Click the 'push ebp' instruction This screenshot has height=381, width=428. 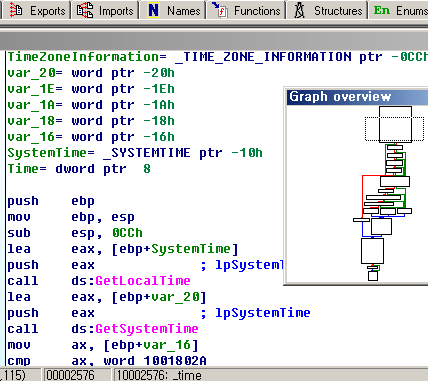51,201
